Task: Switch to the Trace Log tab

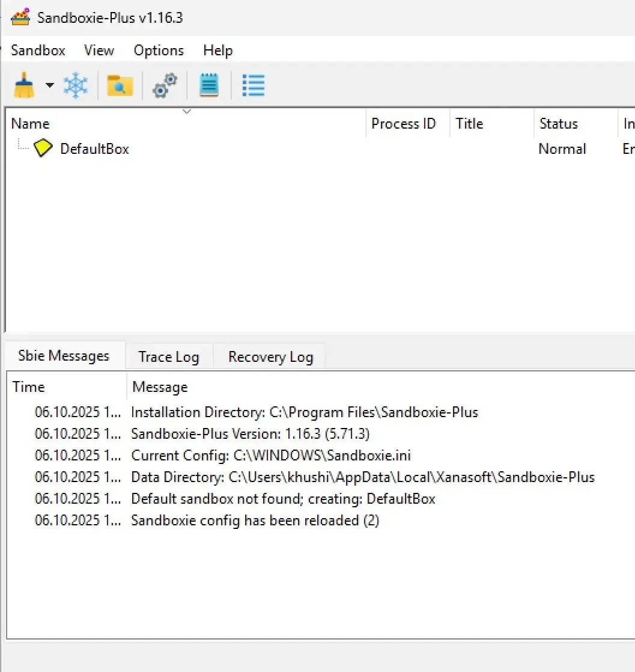Action: click(x=169, y=356)
